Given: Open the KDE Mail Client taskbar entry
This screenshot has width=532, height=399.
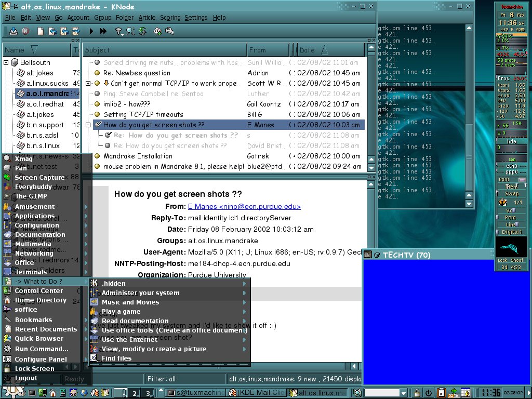Looking at the screenshot, I should pyautogui.click(x=257, y=393).
